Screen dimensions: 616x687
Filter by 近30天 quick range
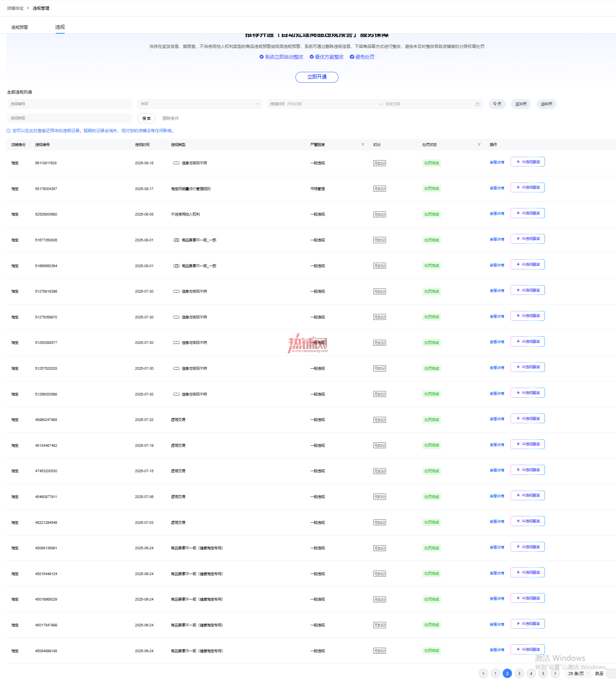coord(521,104)
